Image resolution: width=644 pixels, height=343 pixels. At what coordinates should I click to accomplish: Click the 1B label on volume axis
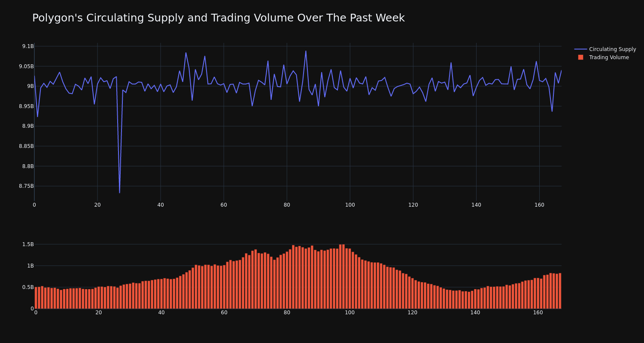pyautogui.click(x=30, y=266)
